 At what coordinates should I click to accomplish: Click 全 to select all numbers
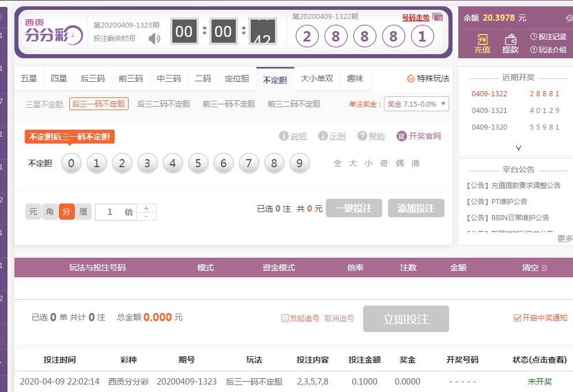coord(337,163)
